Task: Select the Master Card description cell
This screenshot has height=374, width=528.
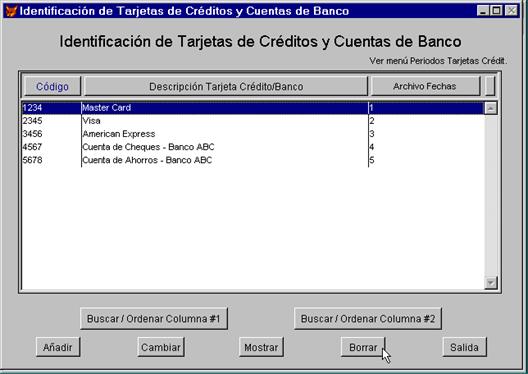Action: coord(106,108)
